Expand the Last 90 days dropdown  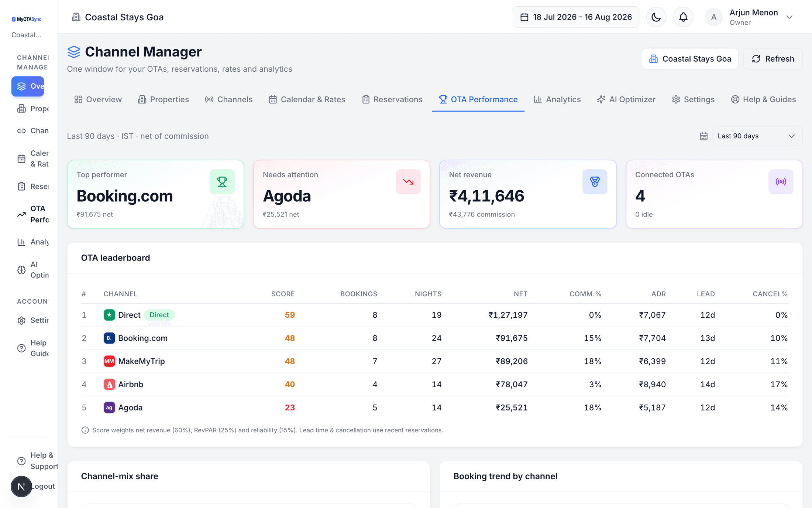(757, 136)
